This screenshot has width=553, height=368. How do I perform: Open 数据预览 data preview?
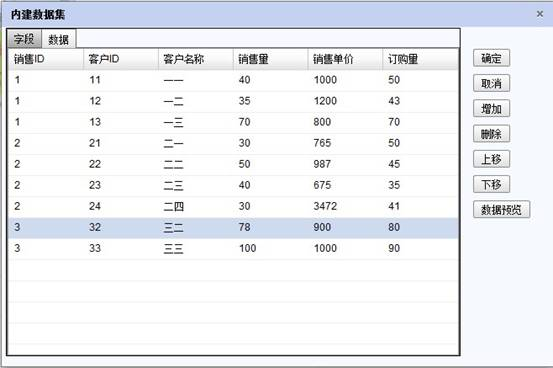pyautogui.click(x=501, y=210)
